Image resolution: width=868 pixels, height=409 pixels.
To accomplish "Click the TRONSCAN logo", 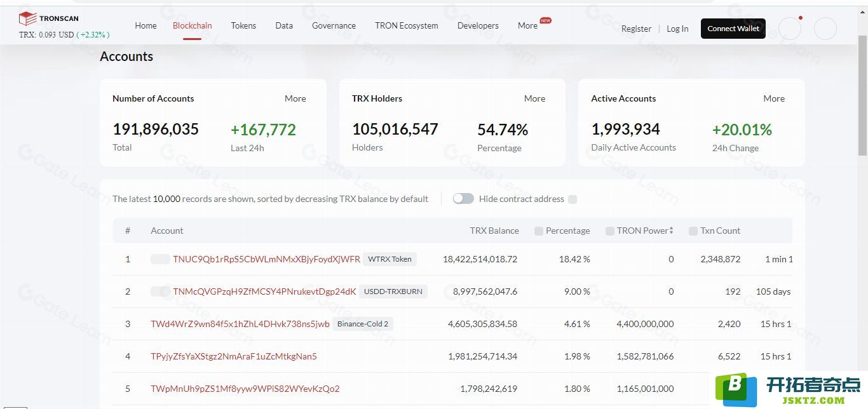I will tap(49, 18).
